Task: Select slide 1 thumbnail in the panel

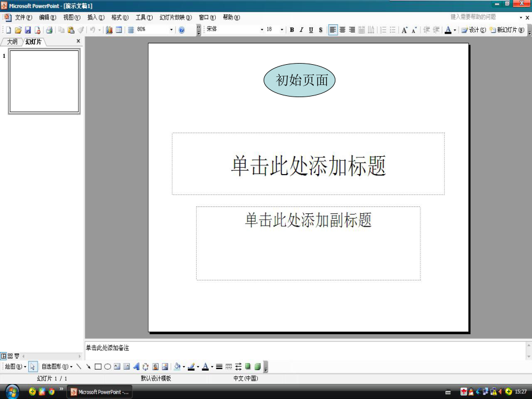Action: pyautogui.click(x=44, y=81)
